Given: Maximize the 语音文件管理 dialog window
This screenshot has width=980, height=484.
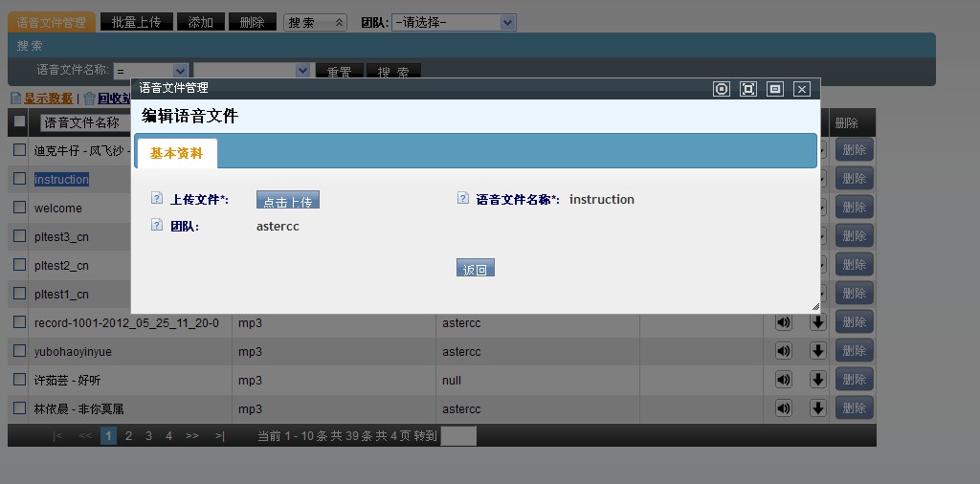Looking at the screenshot, I should click(x=748, y=89).
